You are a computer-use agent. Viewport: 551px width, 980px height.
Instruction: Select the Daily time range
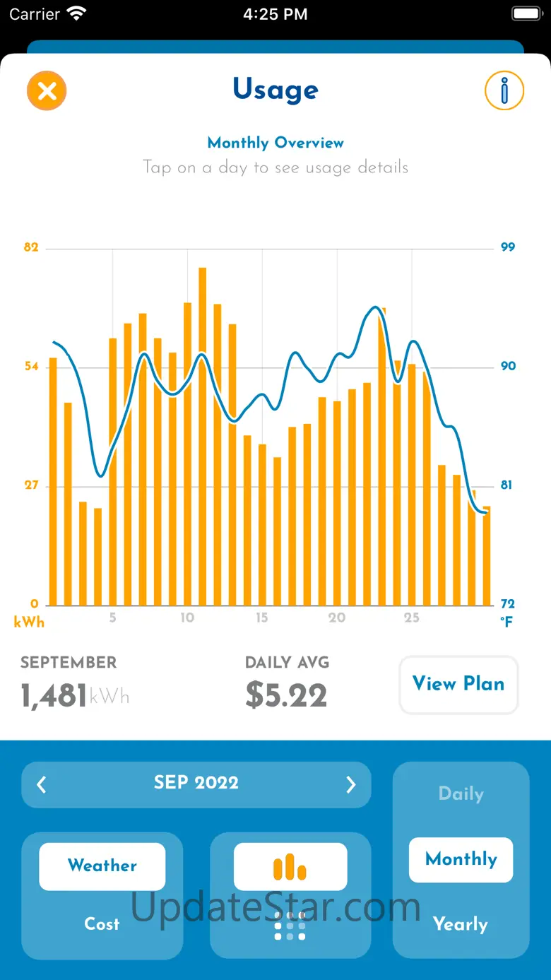click(461, 793)
